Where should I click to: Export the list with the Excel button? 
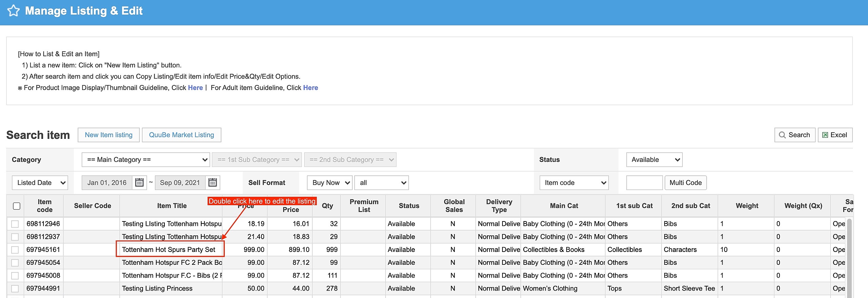835,135
